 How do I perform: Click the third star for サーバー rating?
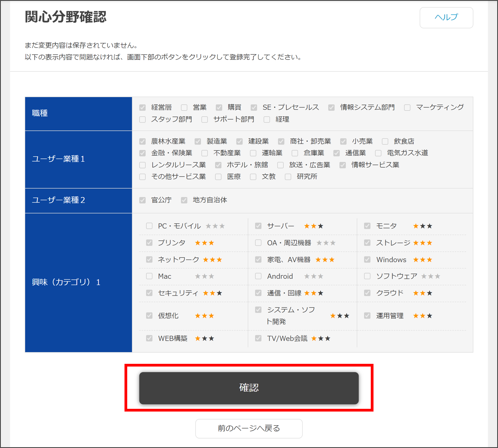coord(320,226)
